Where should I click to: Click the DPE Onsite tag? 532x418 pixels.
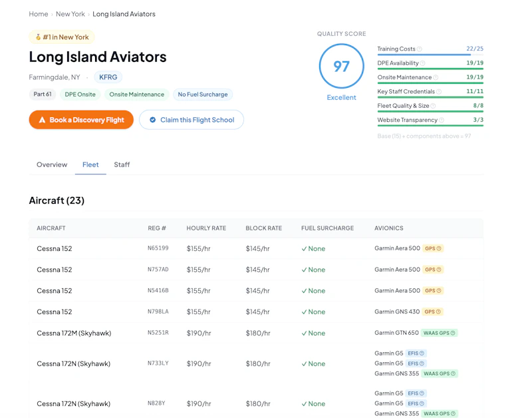pyautogui.click(x=80, y=95)
